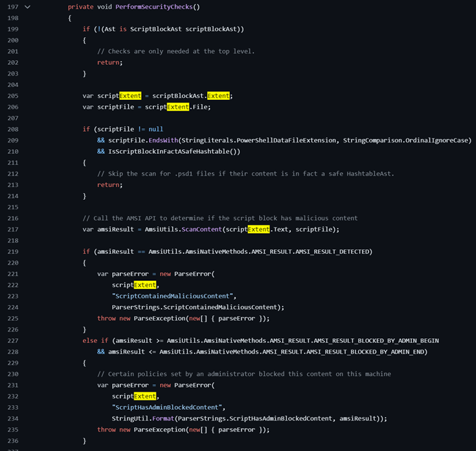The height and width of the screenshot is (451, 476).
Task: Click highlighted Extent after scriptBlockAst on line 205
Action: tap(218, 96)
